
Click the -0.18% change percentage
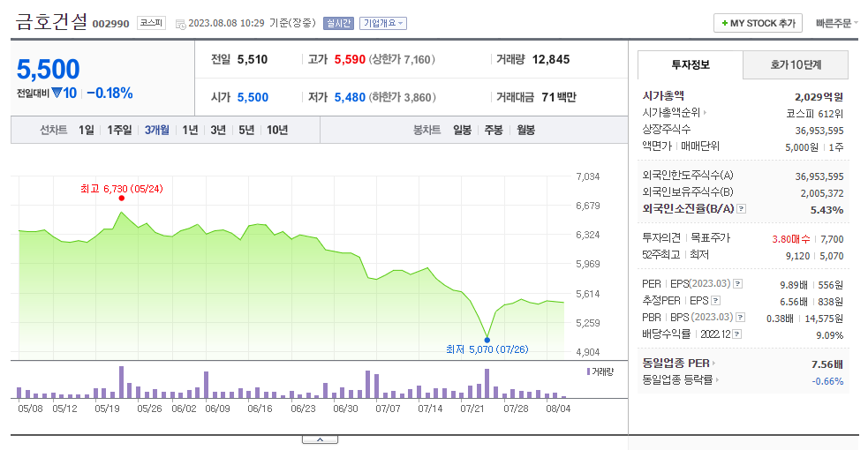pyautogui.click(x=109, y=93)
